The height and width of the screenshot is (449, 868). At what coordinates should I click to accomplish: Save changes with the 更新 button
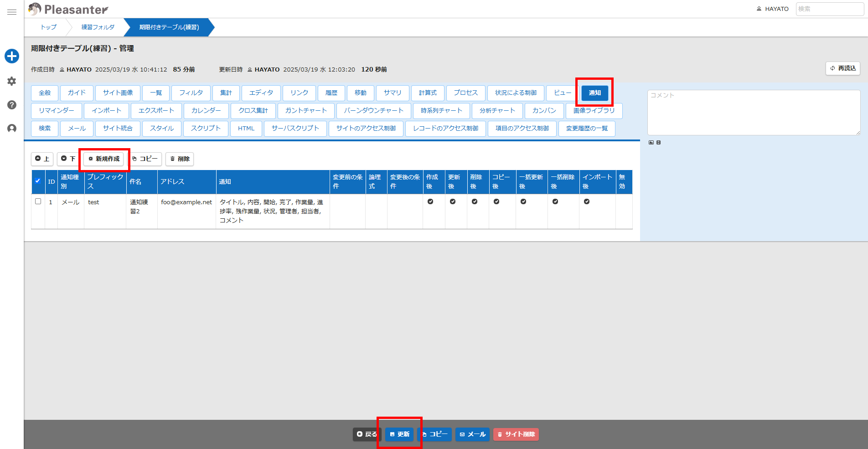(x=399, y=434)
